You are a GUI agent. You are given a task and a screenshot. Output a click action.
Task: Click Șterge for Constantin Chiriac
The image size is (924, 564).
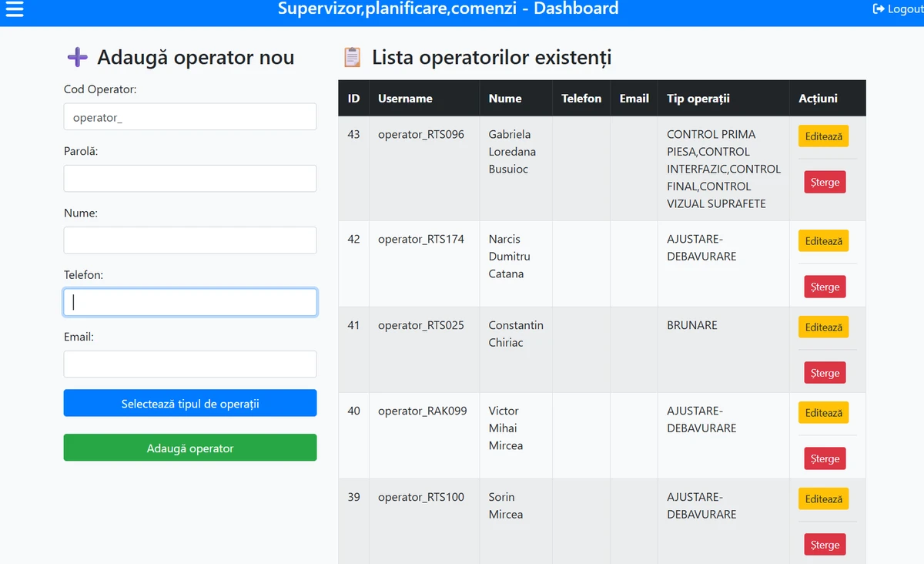tap(825, 372)
